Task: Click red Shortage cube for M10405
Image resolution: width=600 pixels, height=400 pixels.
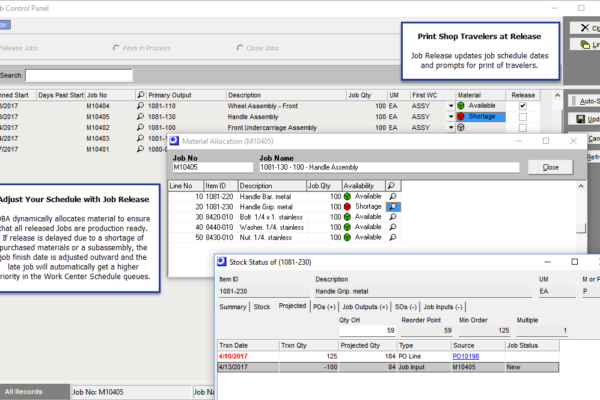Action: pyautogui.click(x=461, y=116)
